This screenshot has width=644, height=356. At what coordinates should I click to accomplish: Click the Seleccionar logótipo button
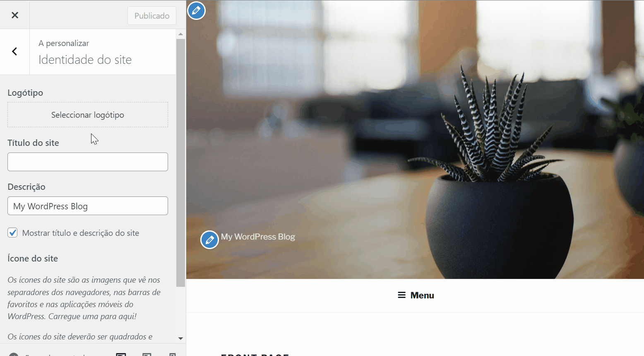88,115
